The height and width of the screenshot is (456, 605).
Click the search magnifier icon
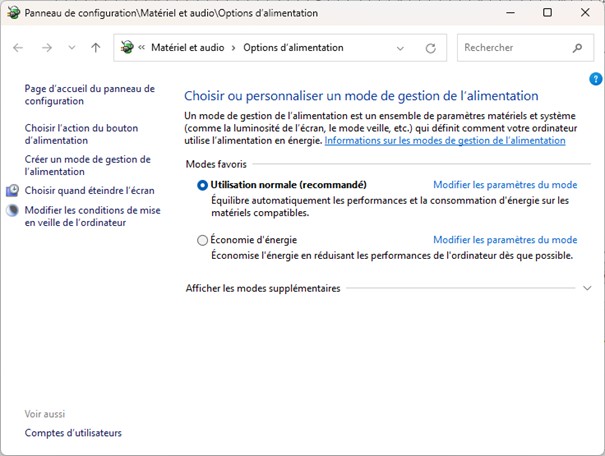pyautogui.click(x=577, y=48)
